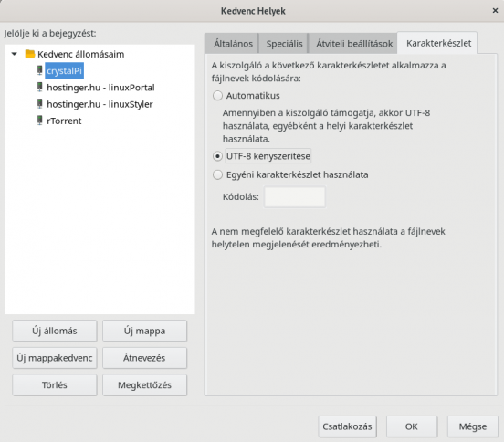The height and width of the screenshot is (442, 504).
Task: Create a folder with Új mappa
Action: pyautogui.click(x=144, y=331)
